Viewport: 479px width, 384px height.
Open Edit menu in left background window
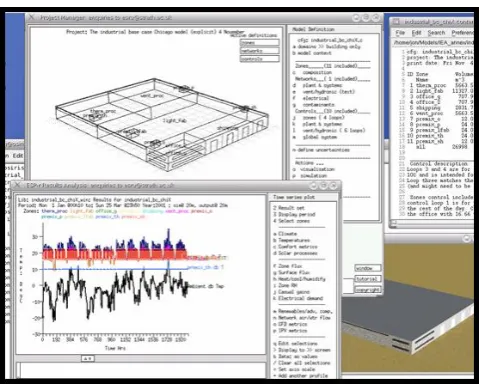pyautogui.click(x=18, y=156)
